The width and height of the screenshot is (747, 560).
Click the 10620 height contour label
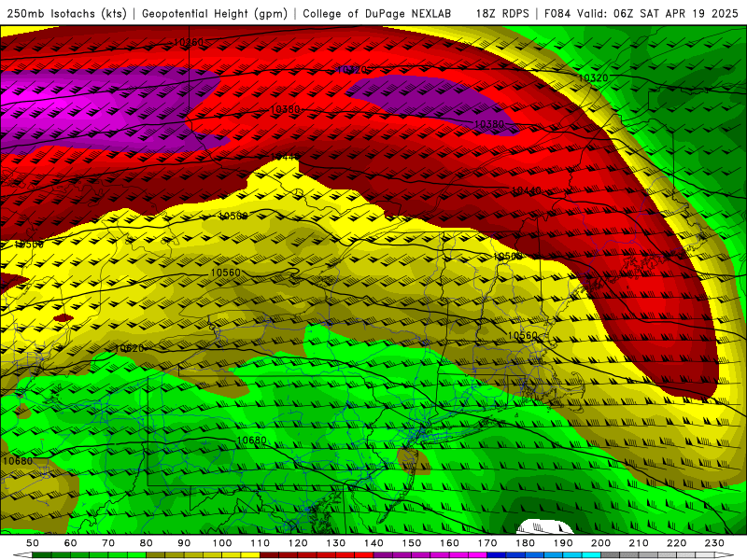[x=129, y=348]
